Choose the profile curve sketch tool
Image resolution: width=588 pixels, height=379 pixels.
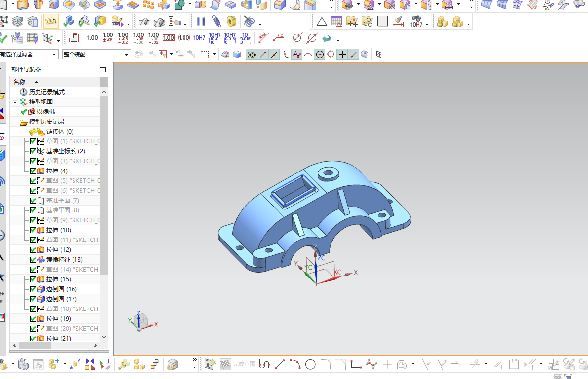point(264,364)
